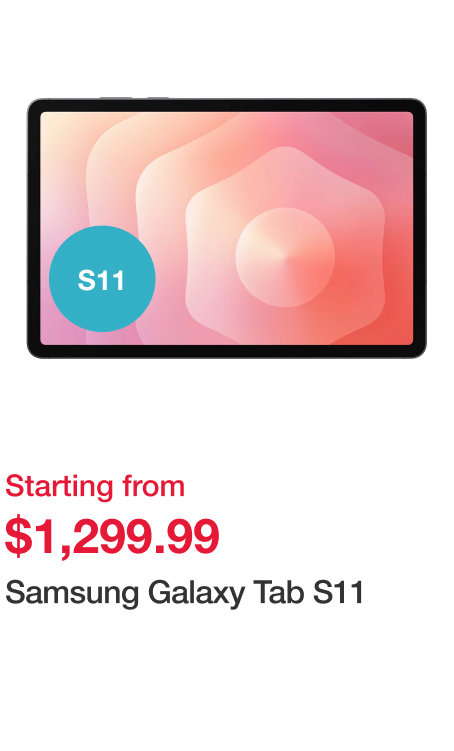Click the word 'Samsung' in the product name

[72, 593]
